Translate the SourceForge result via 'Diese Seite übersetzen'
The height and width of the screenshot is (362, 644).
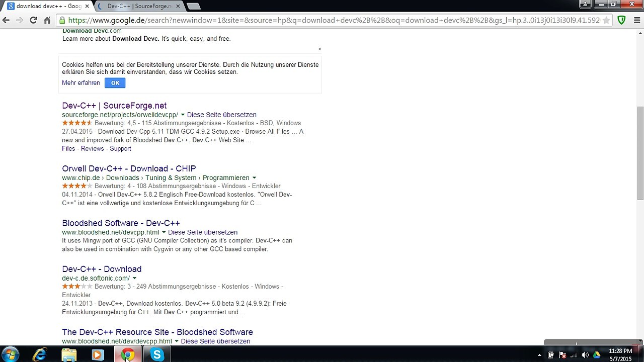pyautogui.click(x=221, y=115)
